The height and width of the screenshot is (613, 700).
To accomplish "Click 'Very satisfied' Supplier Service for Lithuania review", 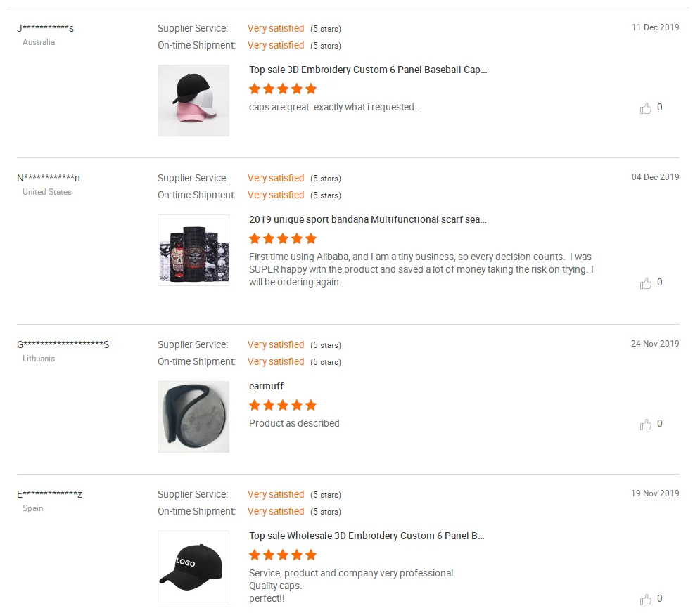I will [x=276, y=345].
